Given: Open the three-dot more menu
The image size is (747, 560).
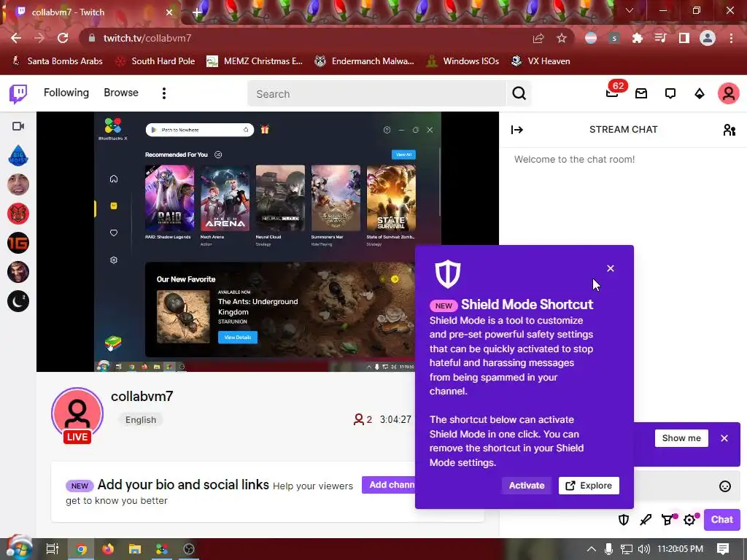Looking at the screenshot, I should [164, 93].
